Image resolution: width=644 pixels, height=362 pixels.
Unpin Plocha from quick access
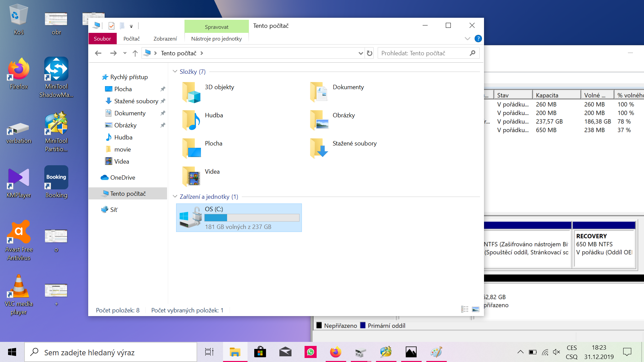pyautogui.click(x=163, y=89)
